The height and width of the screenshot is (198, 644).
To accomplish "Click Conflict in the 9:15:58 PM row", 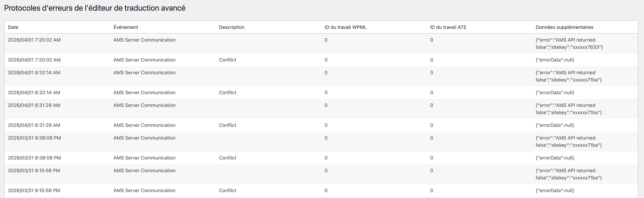I will tap(228, 190).
